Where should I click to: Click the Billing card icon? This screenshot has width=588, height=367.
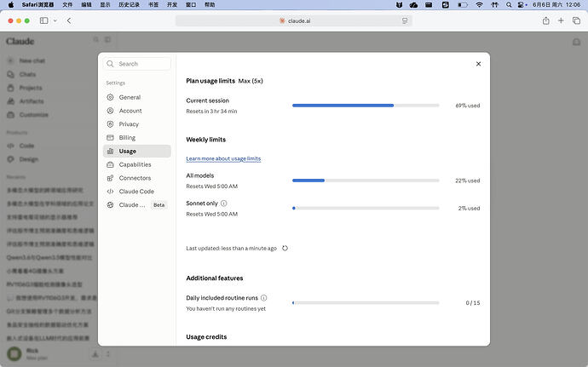tap(110, 138)
